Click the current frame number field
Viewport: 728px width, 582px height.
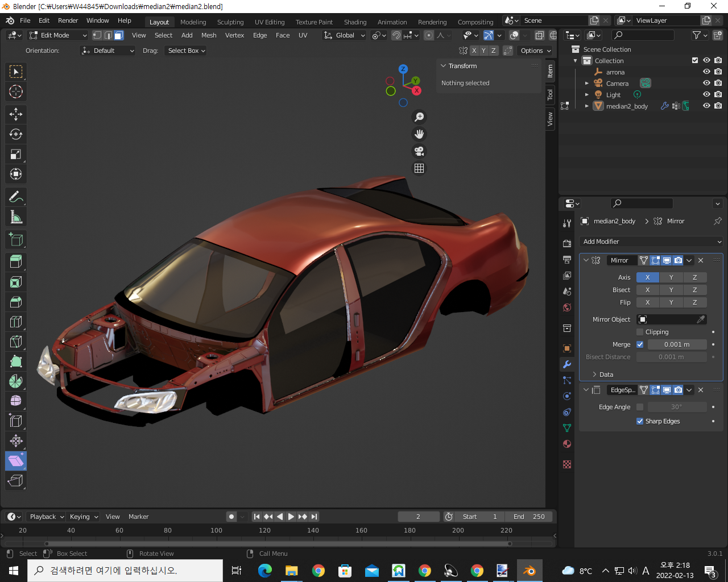pos(418,517)
